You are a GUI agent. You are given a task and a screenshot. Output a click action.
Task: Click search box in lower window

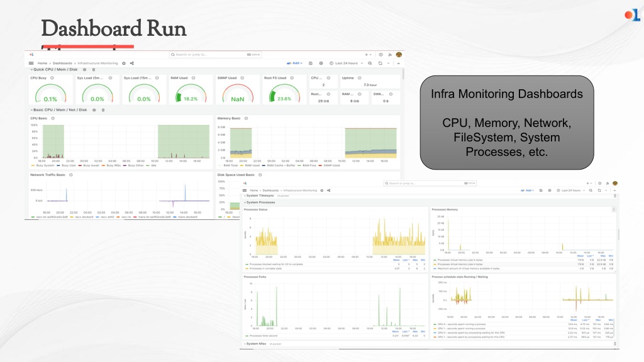point(430,184)
